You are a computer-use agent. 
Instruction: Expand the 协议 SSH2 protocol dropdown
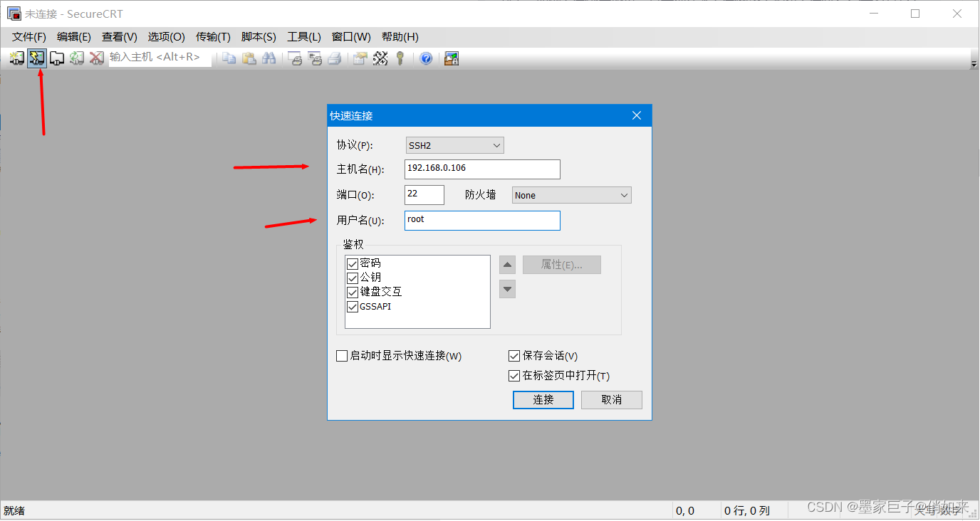[x=454, y=145]
